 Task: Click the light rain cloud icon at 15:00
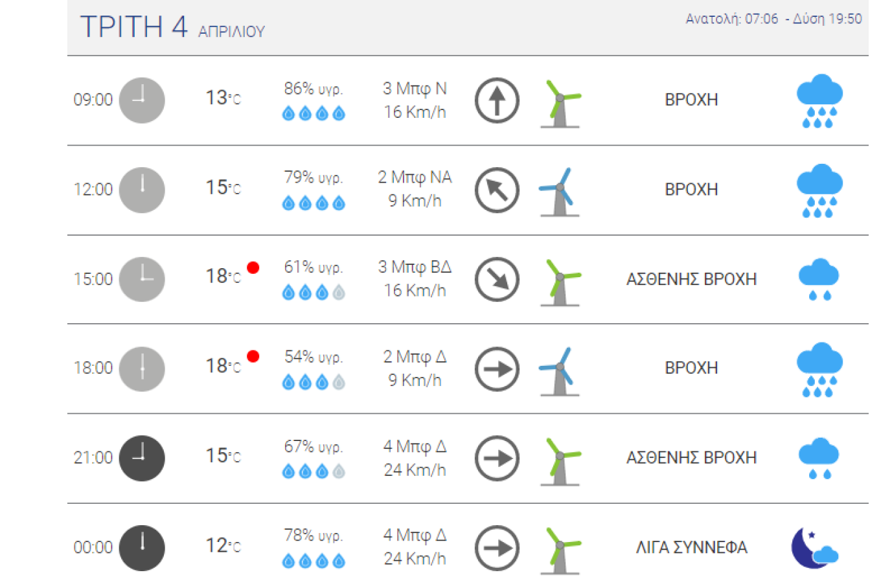819,279
